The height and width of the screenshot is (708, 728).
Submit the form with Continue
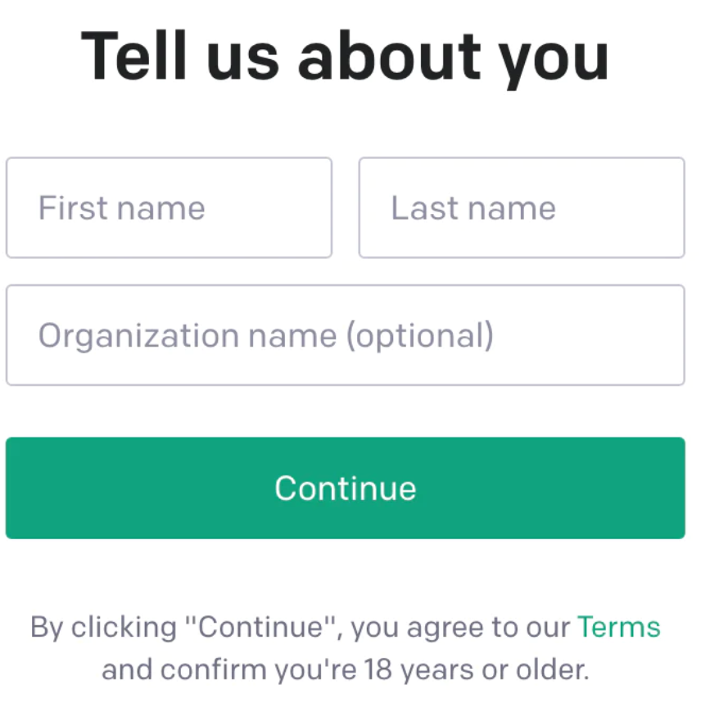tap(345, 488)
